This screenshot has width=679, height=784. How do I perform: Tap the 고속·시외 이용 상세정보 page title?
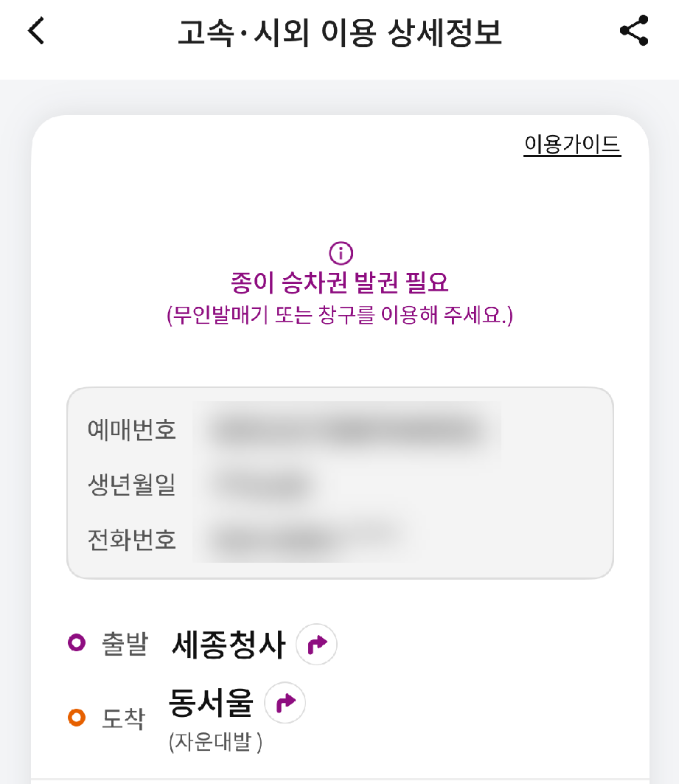pyautogui.click(x=340, y=33)
